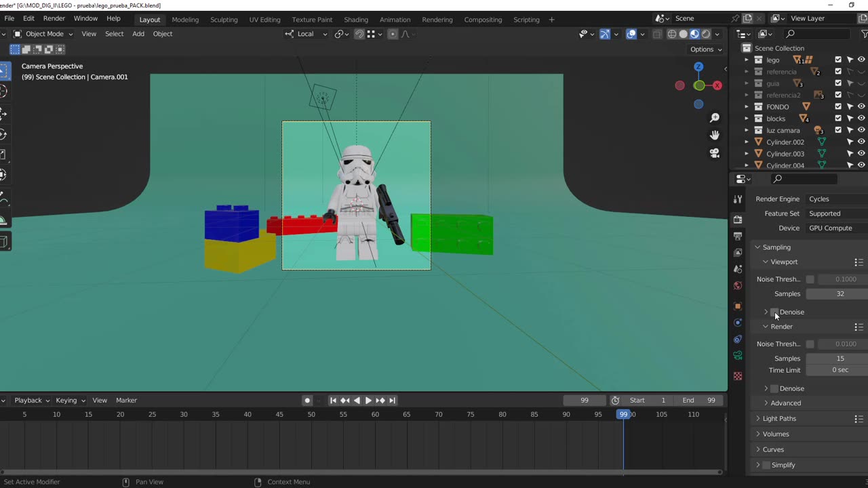Open the Output properties tab

[x=738, y=236]
